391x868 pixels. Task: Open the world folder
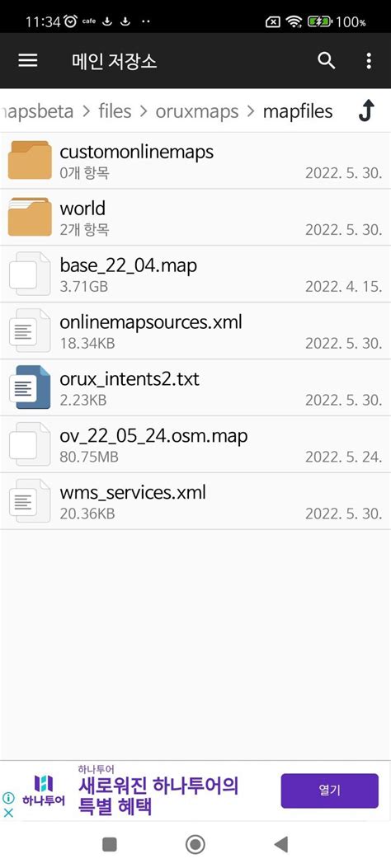click(x=195, y=217)
